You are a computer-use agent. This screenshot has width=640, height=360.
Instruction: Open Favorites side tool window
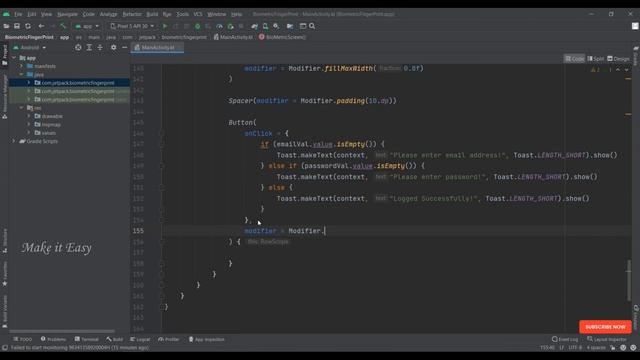(x=4, y=273)
